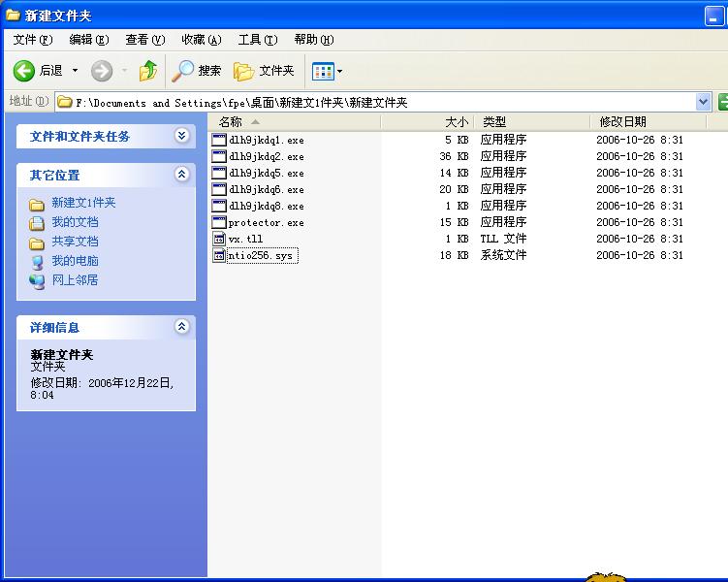Screen dimensions: 728x582
Task: Select dlh9jkdq6.exe file icon
Action: click(x=219, y=189)
